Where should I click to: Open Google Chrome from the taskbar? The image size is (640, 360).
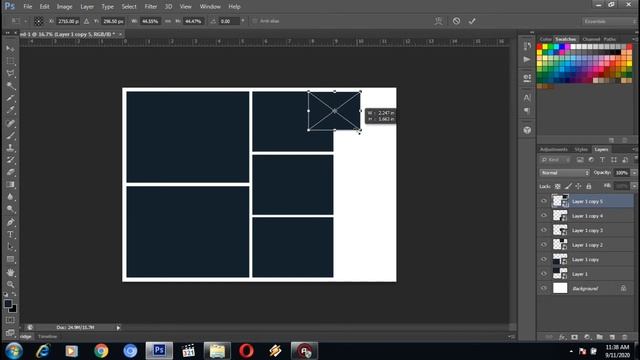(101, 351)
